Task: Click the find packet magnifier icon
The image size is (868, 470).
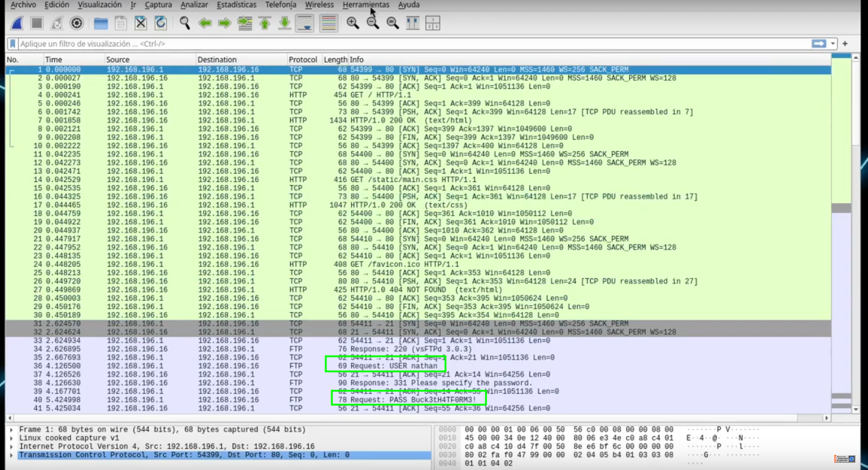Action: coord(185,24)
